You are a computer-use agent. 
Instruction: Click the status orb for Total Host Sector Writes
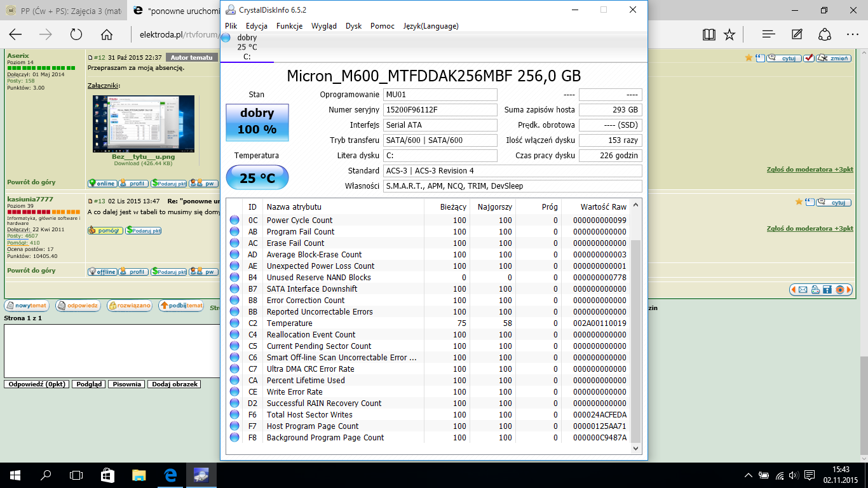click(234, 414)
